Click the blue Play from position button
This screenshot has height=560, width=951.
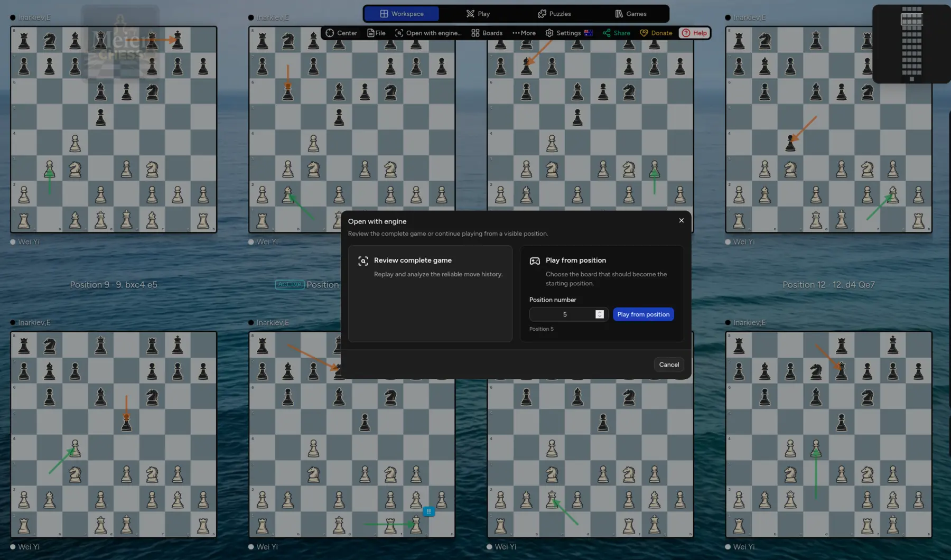coord(643,314)
